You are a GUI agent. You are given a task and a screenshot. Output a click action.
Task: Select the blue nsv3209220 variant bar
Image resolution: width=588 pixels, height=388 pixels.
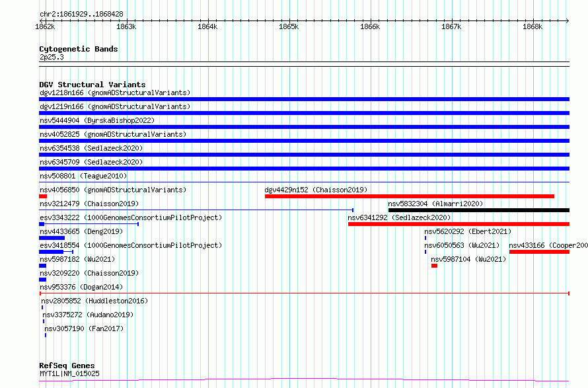coord(42,280)
